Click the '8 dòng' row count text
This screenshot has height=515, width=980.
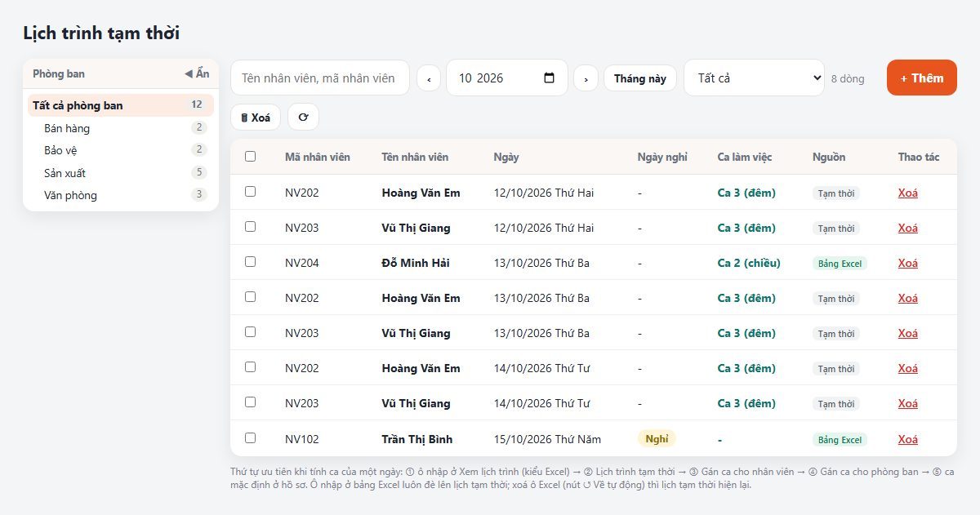(x=848, y=78)
